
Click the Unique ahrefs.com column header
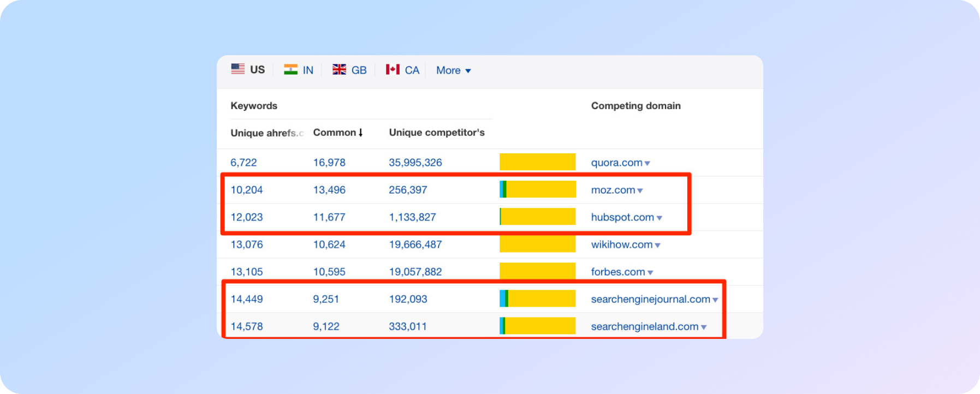click(267, 133)
